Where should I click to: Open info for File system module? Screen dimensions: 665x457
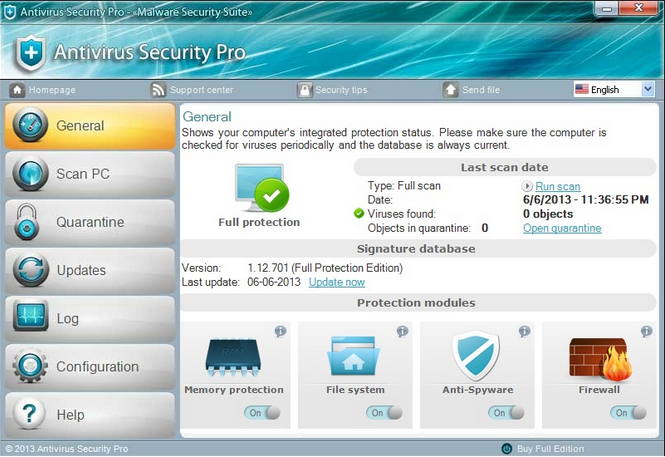click(x=402, y=331)
